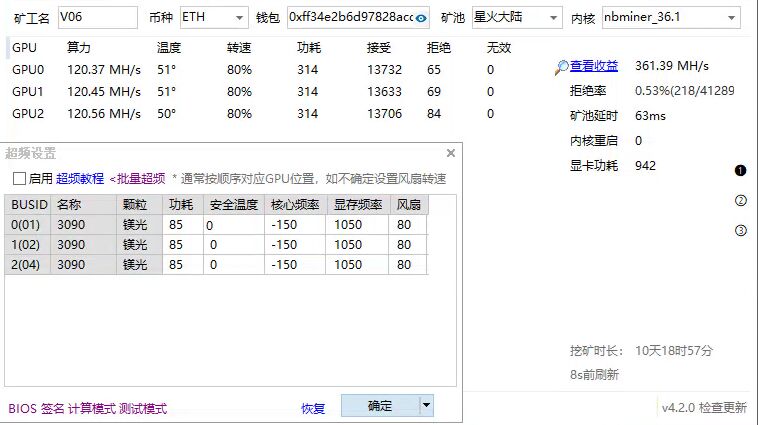Click the accepted shares value 13633
This screenshot has width=758, height=425.
pyautogui.click(x=384, y=91)
